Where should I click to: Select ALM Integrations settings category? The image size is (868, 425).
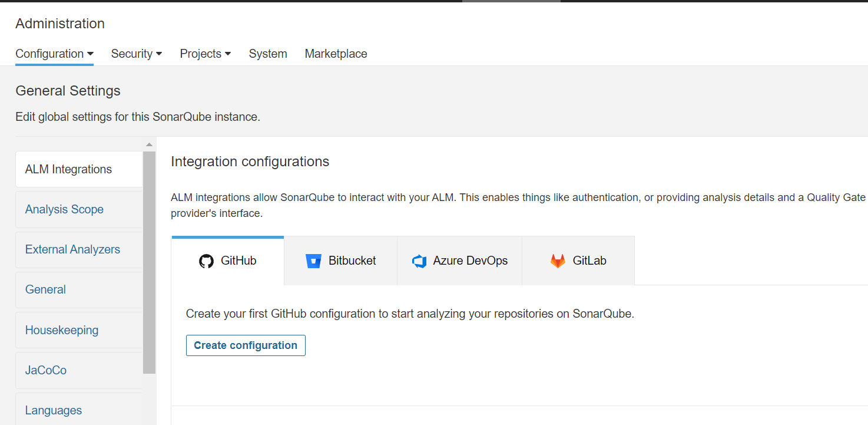click(68, 169)
